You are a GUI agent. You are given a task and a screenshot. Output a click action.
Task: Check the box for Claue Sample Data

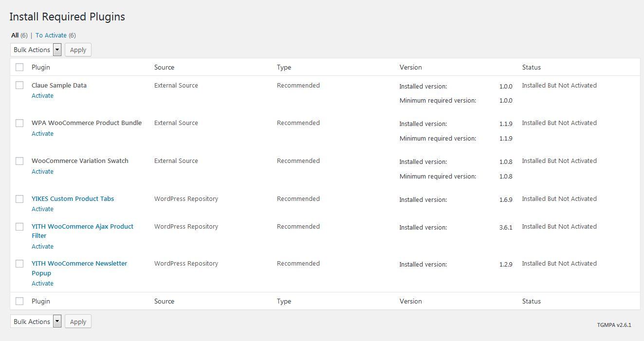click(x=19, y=85)
